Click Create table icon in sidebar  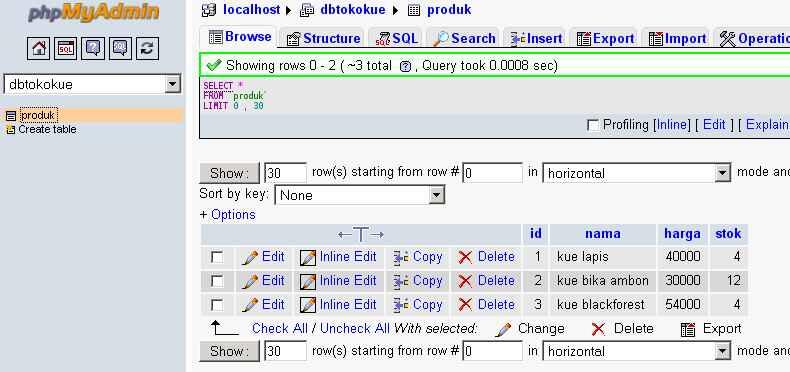[11, 130]
